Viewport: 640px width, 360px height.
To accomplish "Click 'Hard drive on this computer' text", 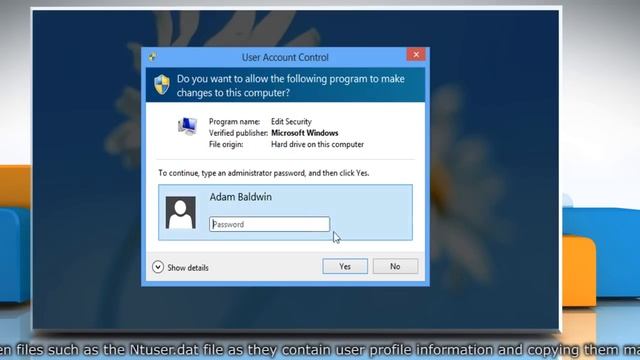I will 317,144.
